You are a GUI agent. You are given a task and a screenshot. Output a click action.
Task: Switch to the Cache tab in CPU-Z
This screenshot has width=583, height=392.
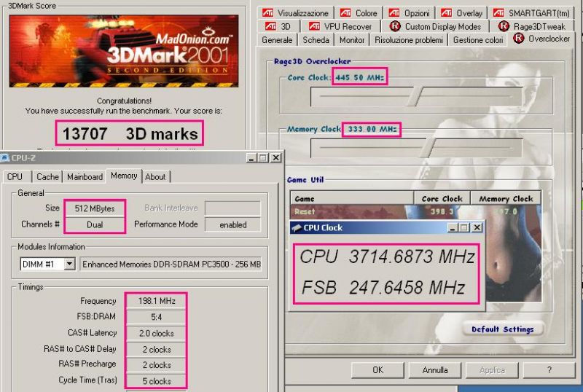point(47,176)
